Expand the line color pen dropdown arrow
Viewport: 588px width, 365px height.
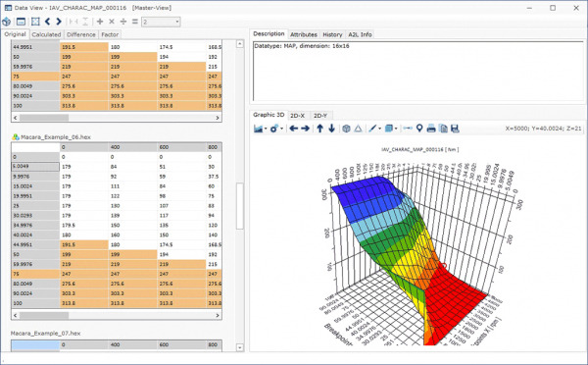379,129
